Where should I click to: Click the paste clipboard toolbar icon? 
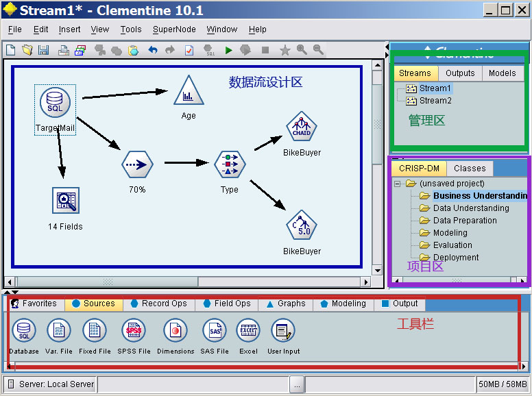click(133, 50)
